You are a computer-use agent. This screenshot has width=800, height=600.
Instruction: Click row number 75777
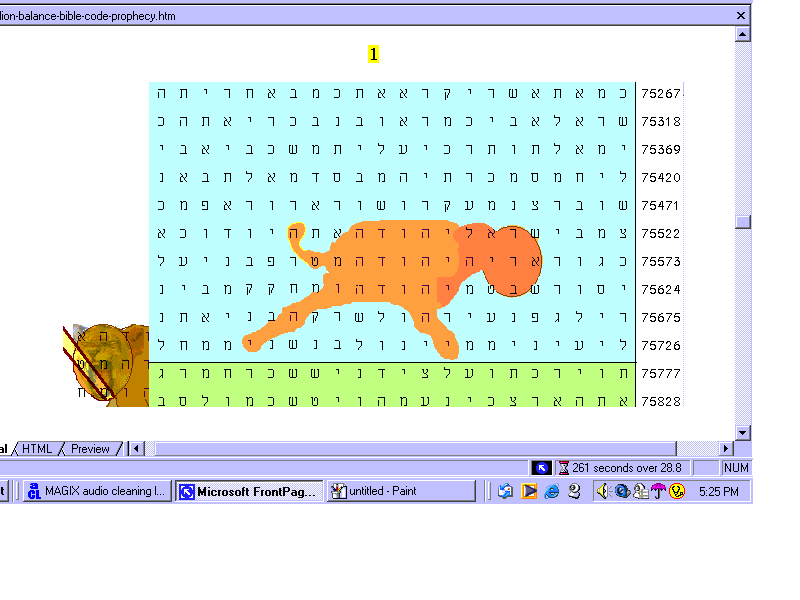pyautogui.click(x=661, y=374)
